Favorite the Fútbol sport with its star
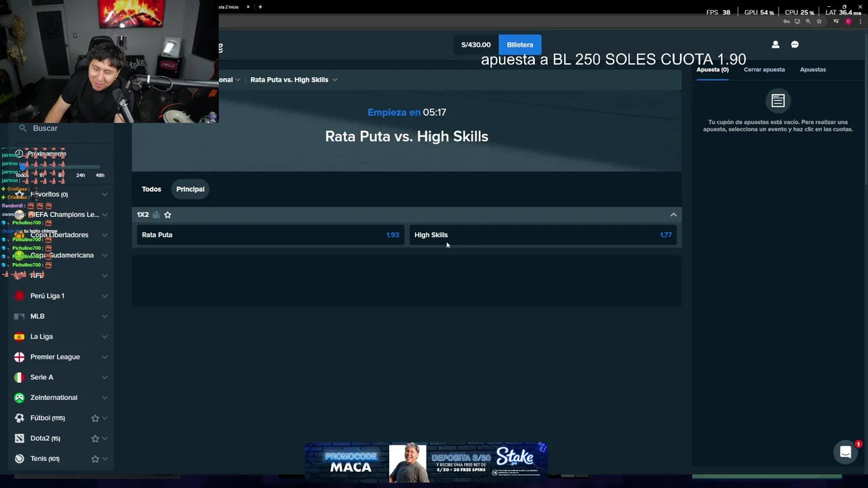This screenshot has height=488, width=868. [x=95, y=418]
